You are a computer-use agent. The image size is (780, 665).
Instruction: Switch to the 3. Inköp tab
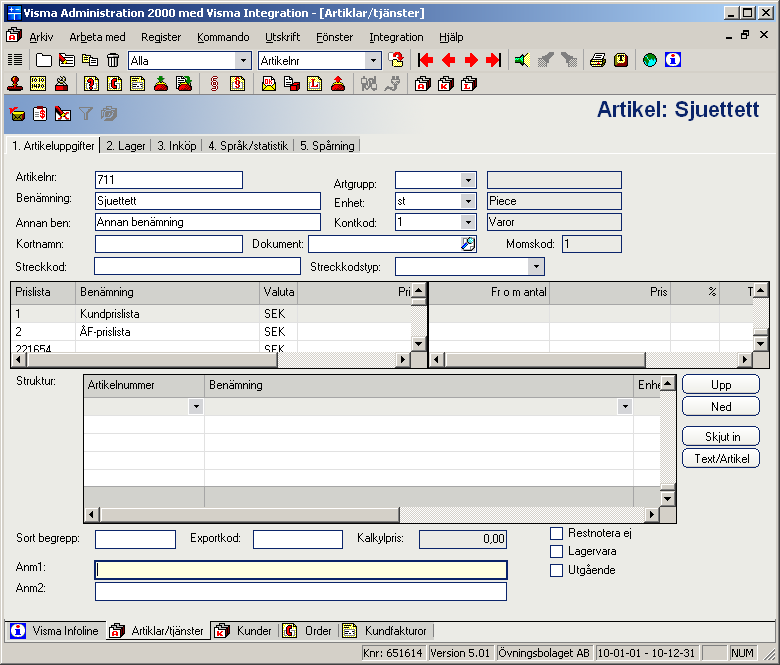[177, 146]
